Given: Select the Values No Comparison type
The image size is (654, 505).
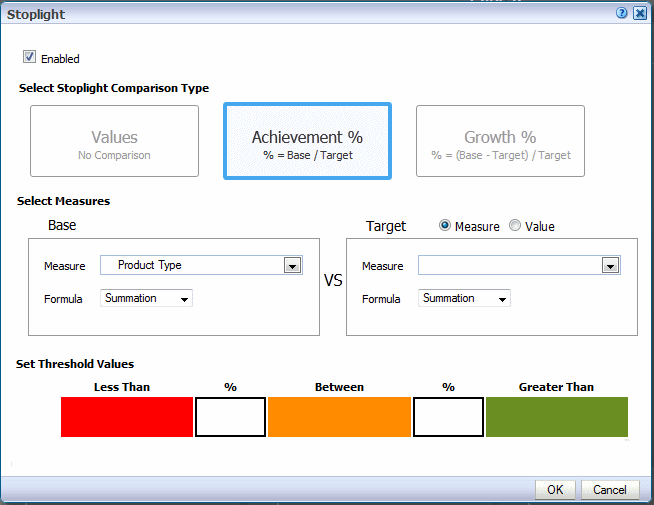Looking at the screenshot, I should [114, 141].
